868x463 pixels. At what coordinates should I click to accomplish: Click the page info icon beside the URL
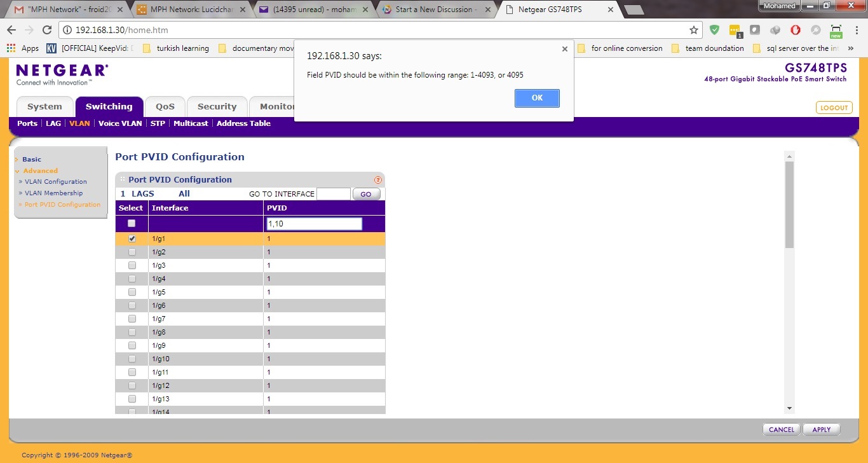(67, 29)
